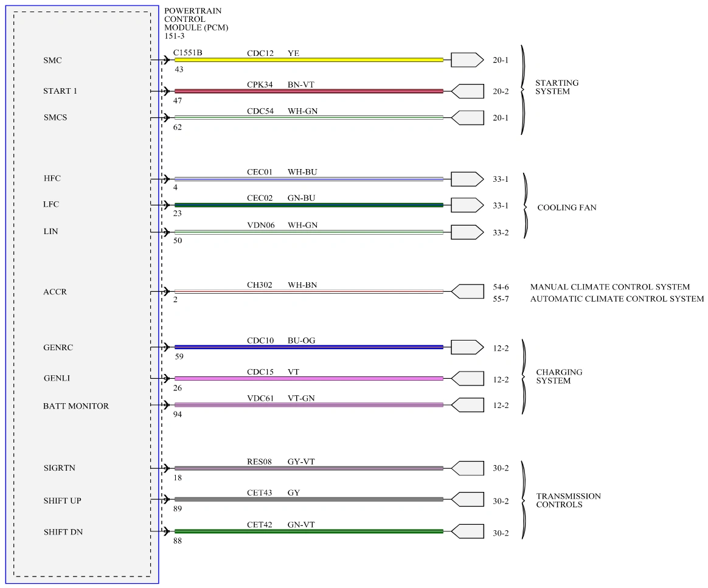Click the LIN pin label

click(x=50, y=232)
